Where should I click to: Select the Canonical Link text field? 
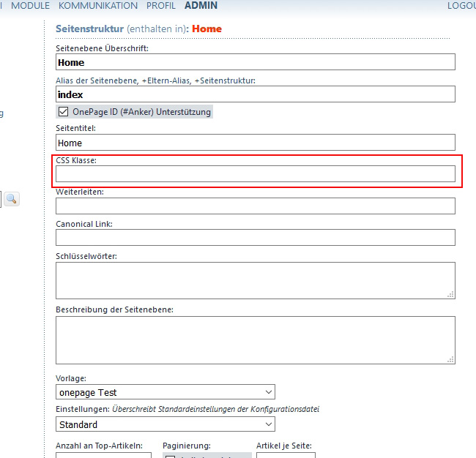(x=255, y=237)
